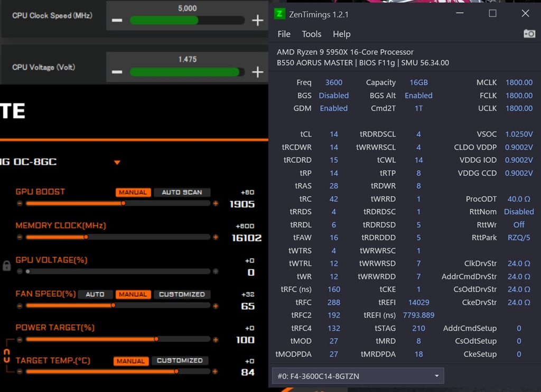The width and height of the screenshot is (541, 392).
Task: Click Memory Clock minus icon
Action: tap(20, 237)
